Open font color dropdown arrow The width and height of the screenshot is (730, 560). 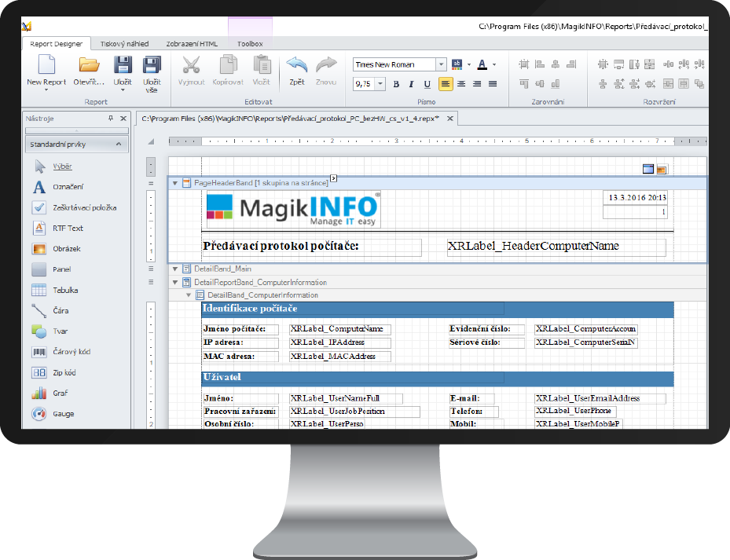[x=494, y=64]
